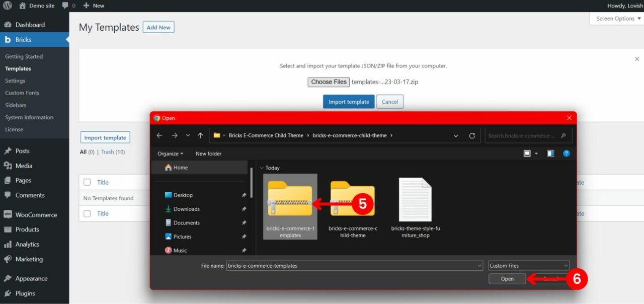The width and height of the screenshot is (644, 304).
Task: Check the Title checkbox in the upper table
Action: [87, 182]
